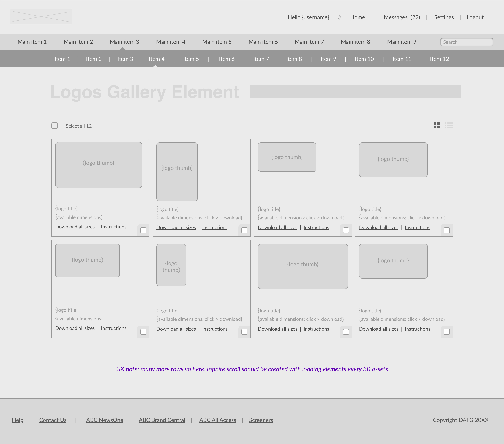Click the logo placeholder in header
Viewport: 504px width, 444px height.
tap(41, 17)
